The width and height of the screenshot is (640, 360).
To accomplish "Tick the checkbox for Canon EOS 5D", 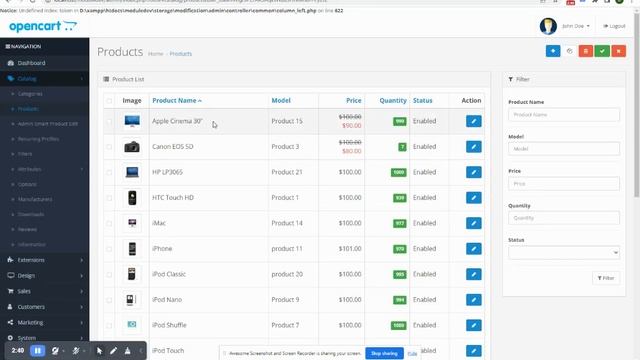I will click(109, 147).
